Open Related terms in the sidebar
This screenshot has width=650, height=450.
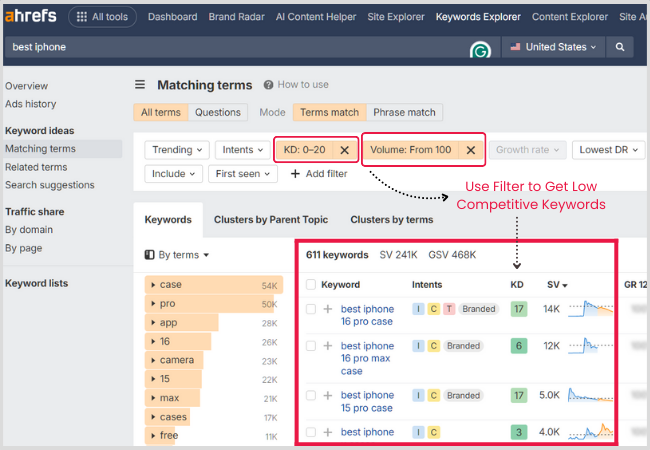(36, 167)
